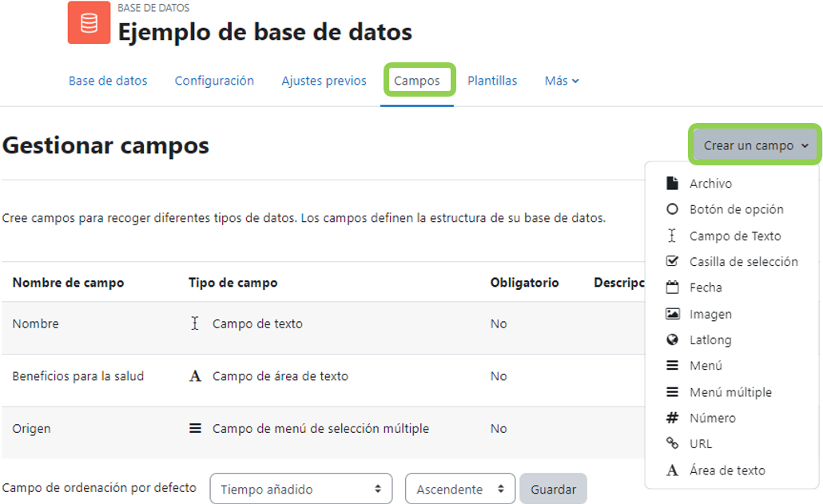Select the Número field type icon
Screen dimensions: 823x504
[x=674, y=418]
